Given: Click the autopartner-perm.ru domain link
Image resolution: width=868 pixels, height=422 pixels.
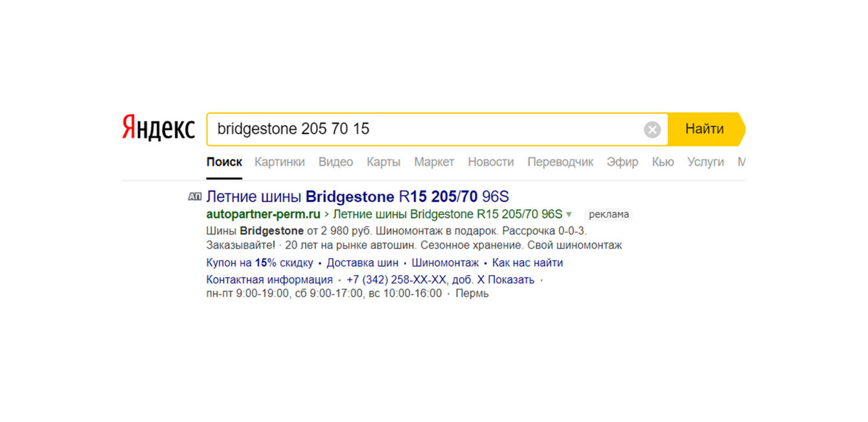Looking at the screenshot, I should [x=263, y=214].
